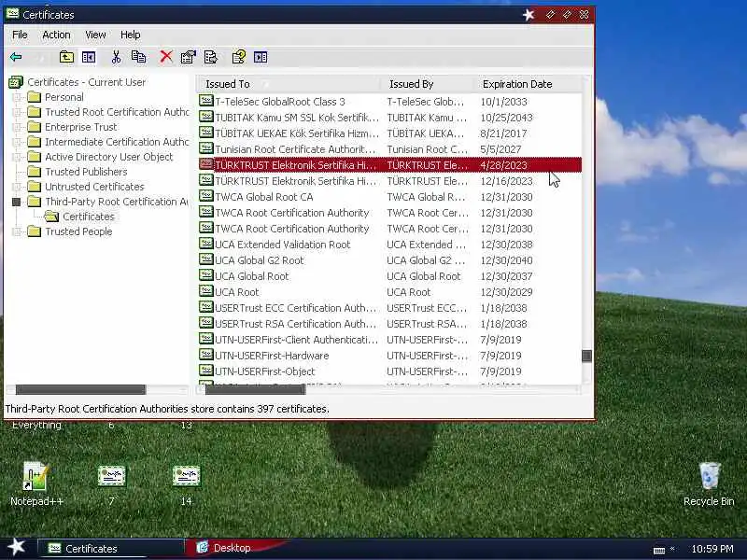
Task: Select the Untrusted Certificates tree item
Action: pyautogui.click(x=94, y=187)
